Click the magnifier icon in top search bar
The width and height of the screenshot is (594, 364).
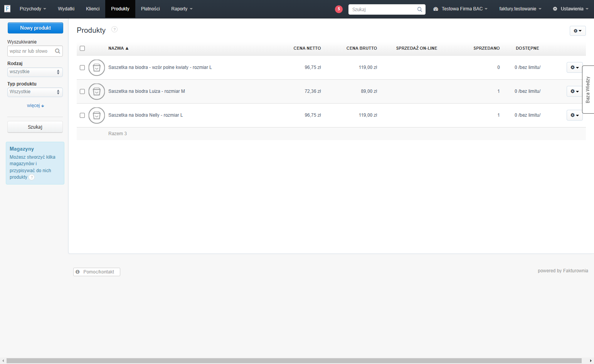pos(420,9)
